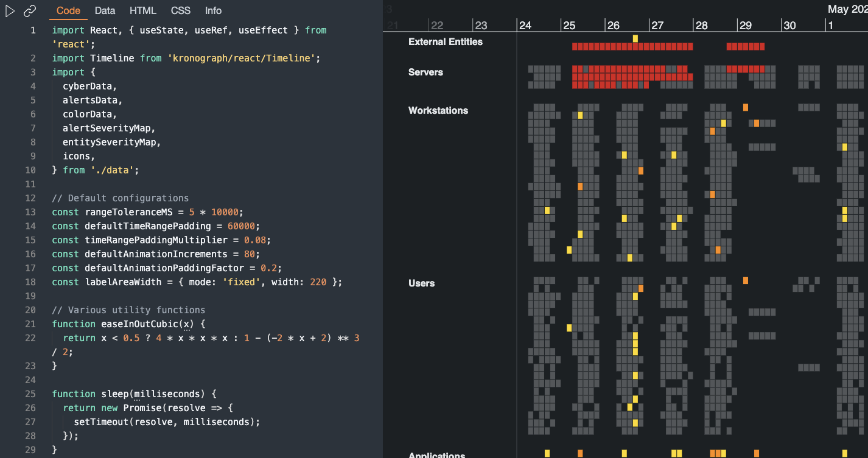Click the share link icon

(29, 10)
